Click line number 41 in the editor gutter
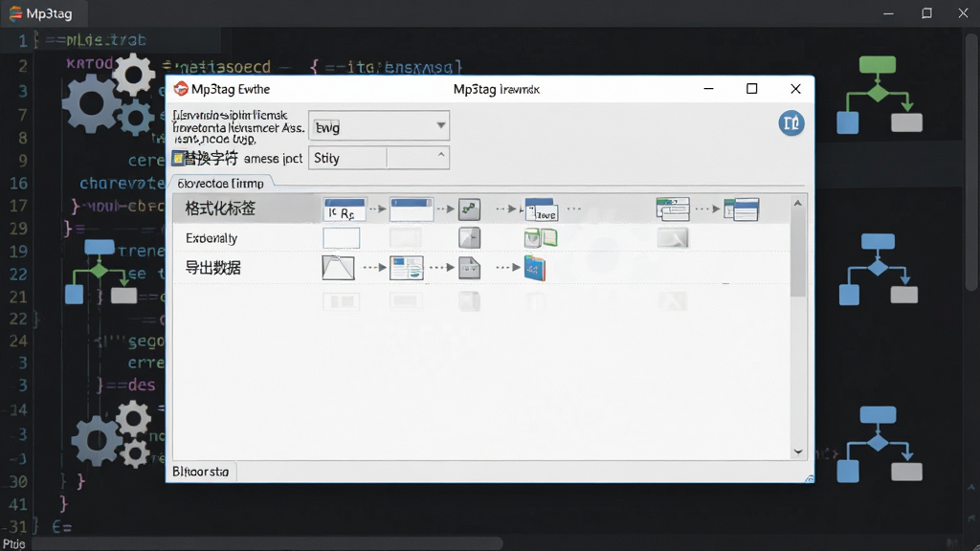This screenshot has height=551, width=980. [x=18, y=504]
